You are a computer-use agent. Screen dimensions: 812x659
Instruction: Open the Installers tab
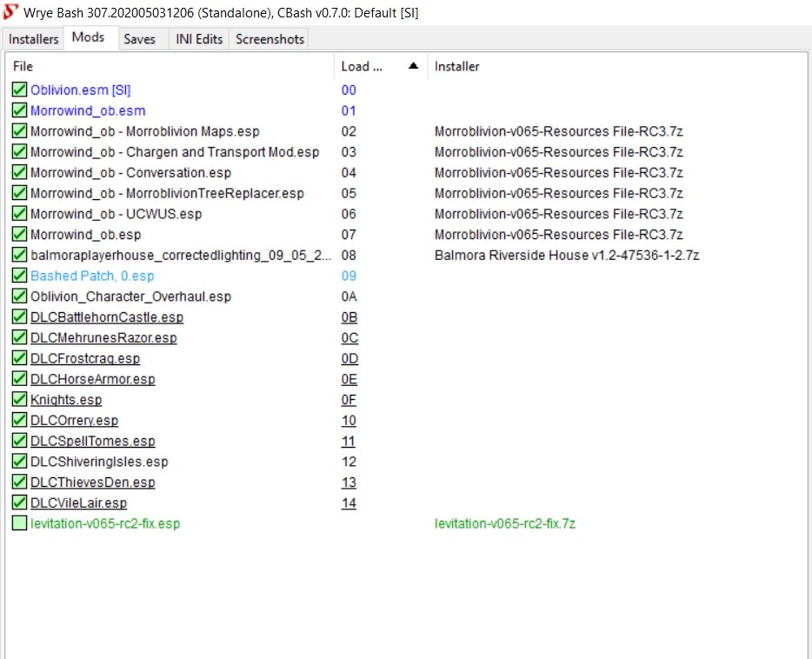34,39
